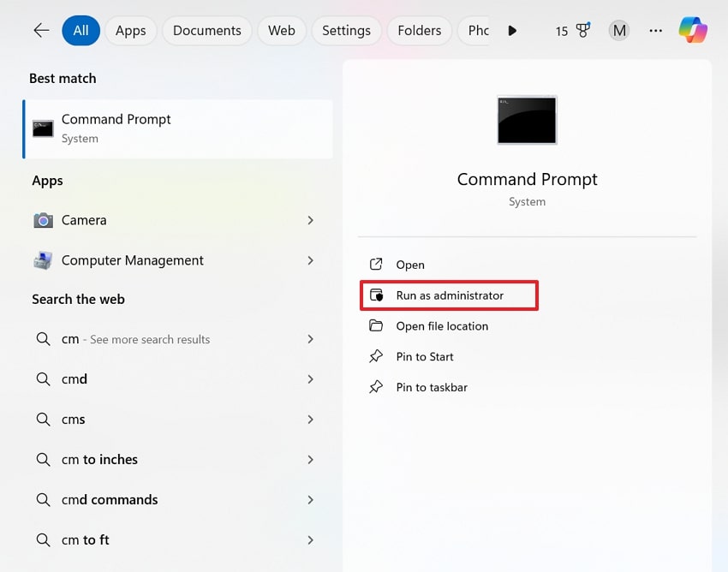The image size is (728, 572).
Task: Show more filter tabs with play arrow
Action: 512,31
